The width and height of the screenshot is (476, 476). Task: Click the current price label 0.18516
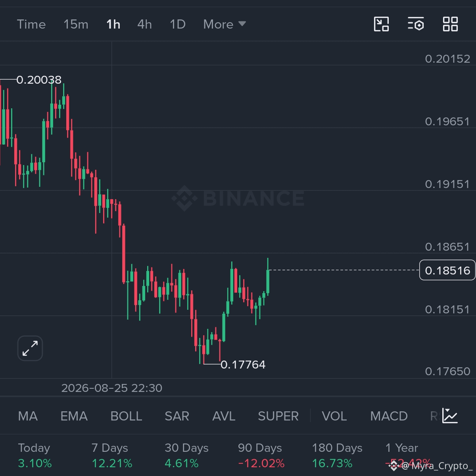pyautogui.click(x=447, y=270)
